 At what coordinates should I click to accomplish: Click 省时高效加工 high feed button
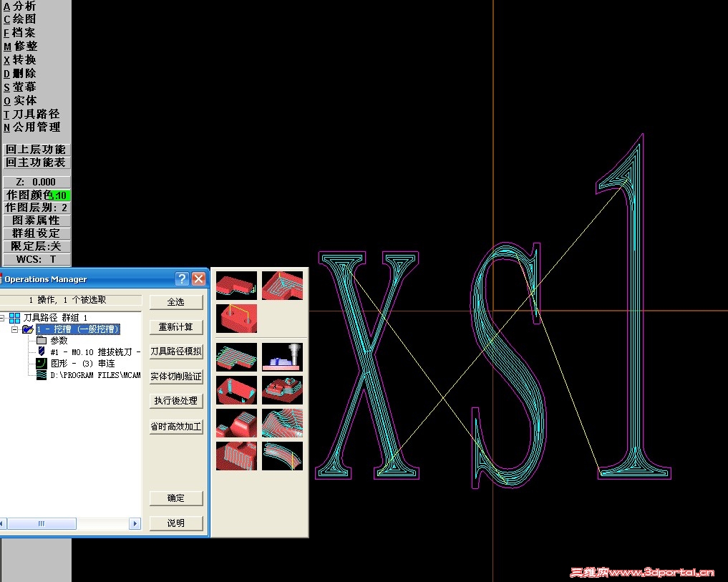(176, 426)
